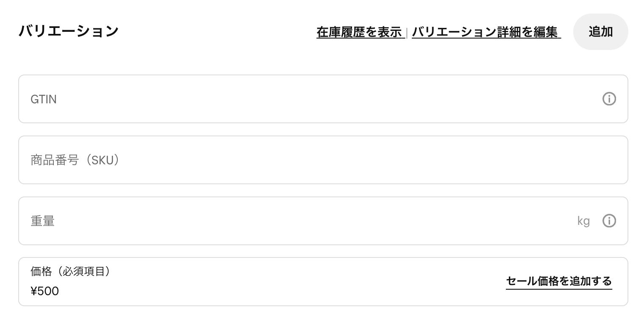The image size is (644, 321).
Task: Click バリエーション詳細を編集 link
Action: (x=486, y=31)
